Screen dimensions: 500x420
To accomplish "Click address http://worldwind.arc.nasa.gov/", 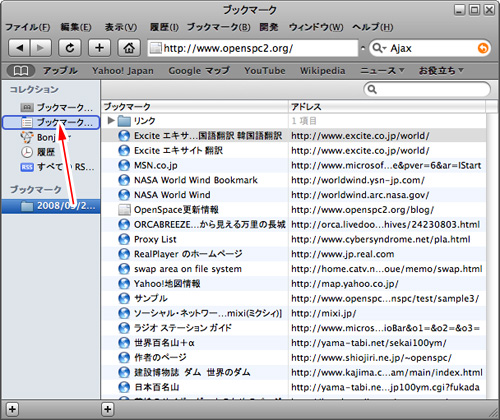I will point(360,195).
